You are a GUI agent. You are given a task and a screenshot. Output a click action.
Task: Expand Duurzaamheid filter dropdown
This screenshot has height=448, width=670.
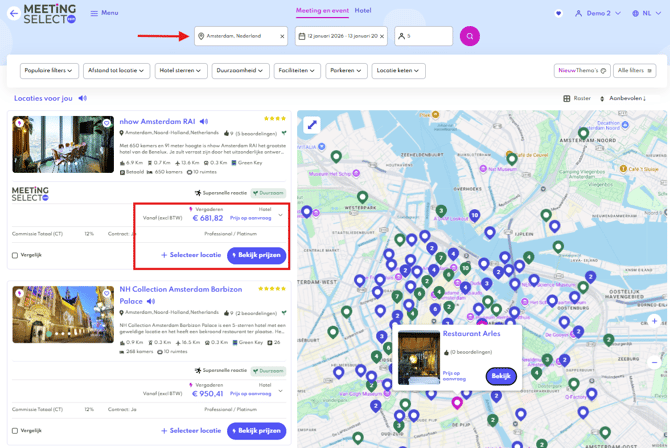240,71
